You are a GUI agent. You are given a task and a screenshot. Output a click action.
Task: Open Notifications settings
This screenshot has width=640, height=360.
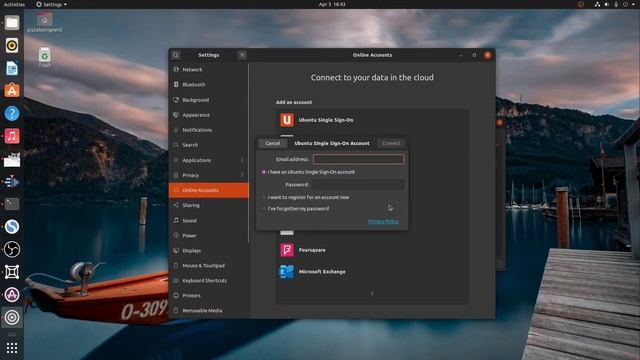click(x=209, y=130)
